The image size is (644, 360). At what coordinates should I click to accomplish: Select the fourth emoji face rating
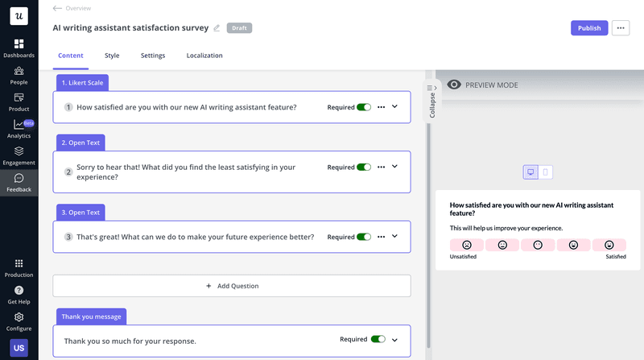[573, 245]
